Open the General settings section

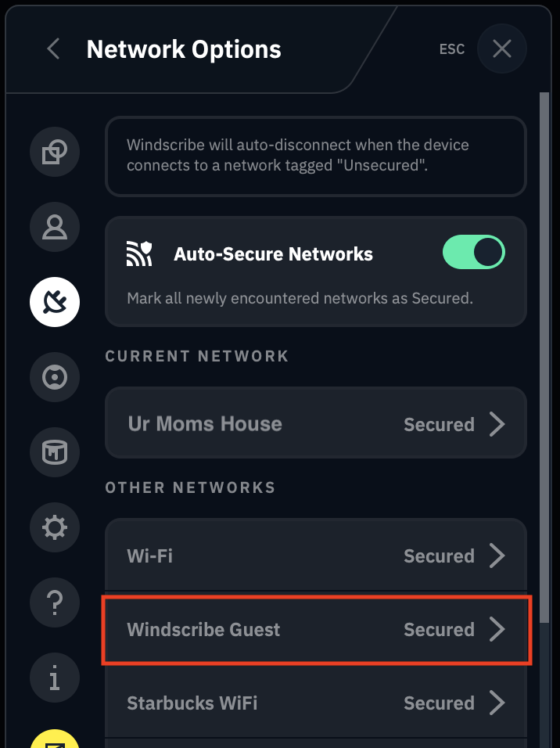[54, 152]
